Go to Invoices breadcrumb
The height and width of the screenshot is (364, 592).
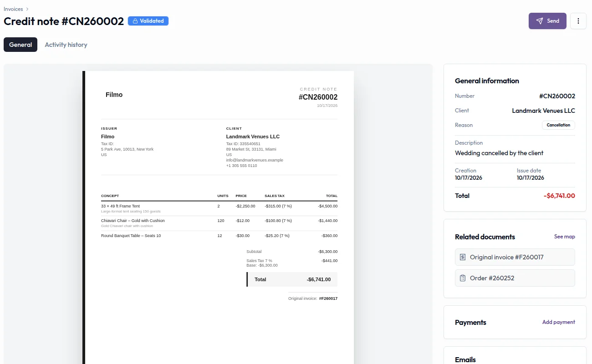click(13, 9)
